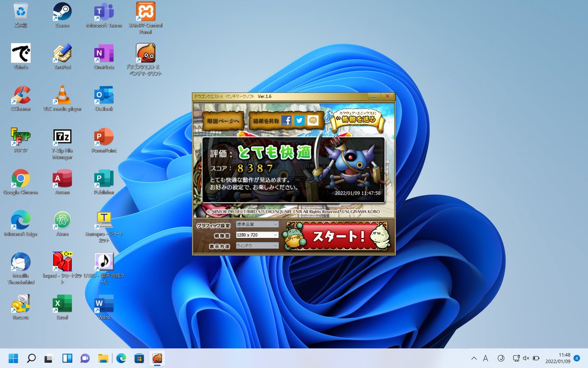Select the Recycle Bin desktop icon
This screenshot has height=368, width=588.
[x=21, y=15]
